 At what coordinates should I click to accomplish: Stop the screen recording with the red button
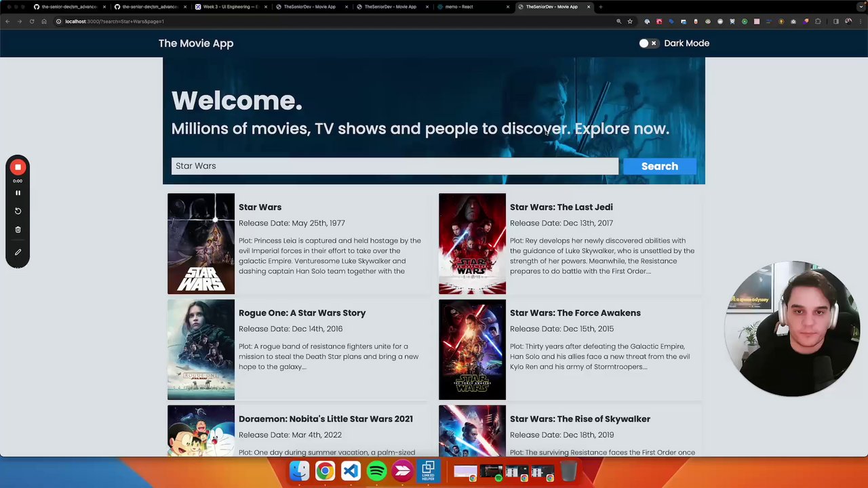click(x=18, y=167)
